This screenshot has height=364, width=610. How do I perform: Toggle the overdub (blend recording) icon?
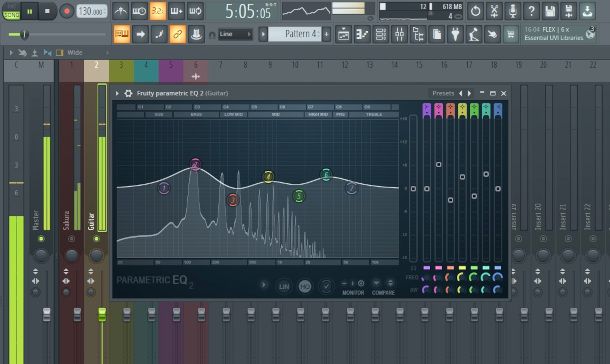[x=176, y=11]
